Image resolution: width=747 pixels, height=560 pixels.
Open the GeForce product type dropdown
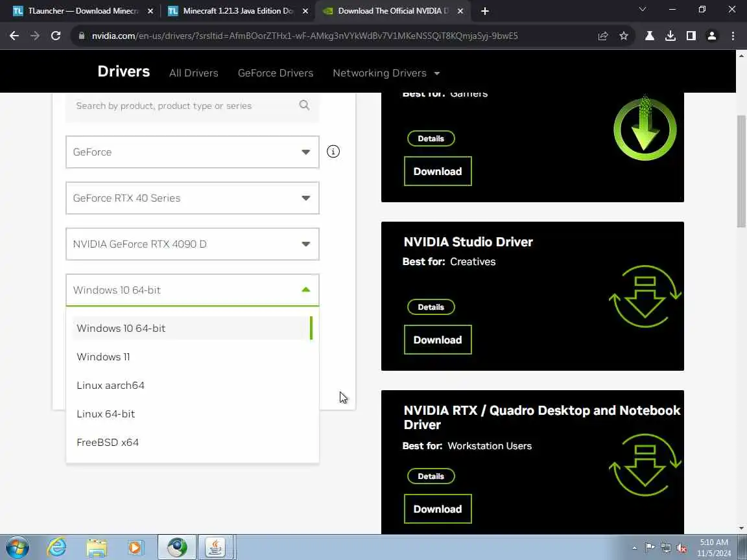[193, 152]
